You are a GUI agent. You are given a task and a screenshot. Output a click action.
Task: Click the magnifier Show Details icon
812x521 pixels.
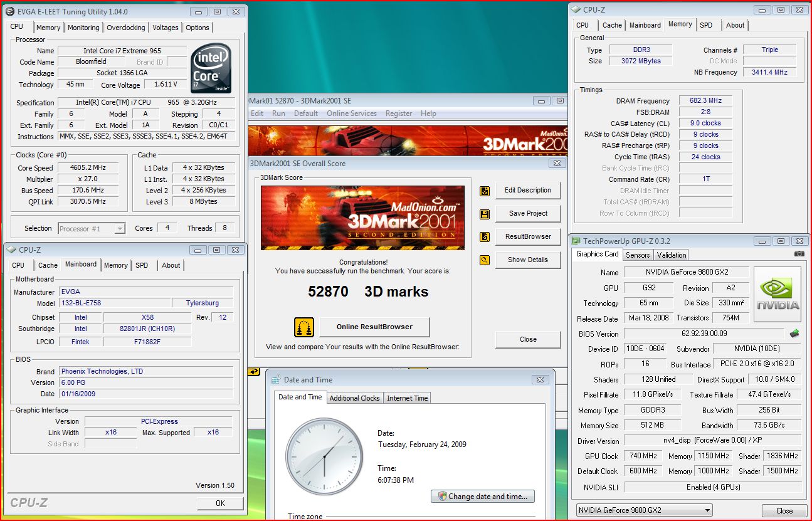click(x=484, y=260)
